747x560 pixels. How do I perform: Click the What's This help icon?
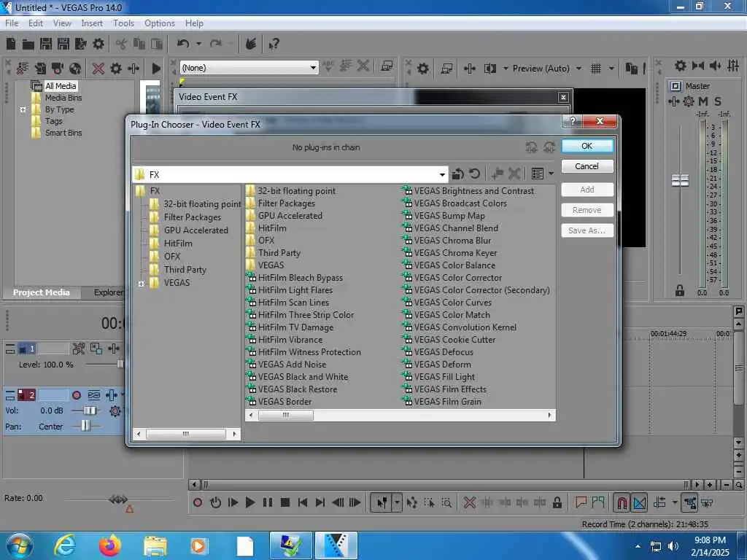pos(274,44)
